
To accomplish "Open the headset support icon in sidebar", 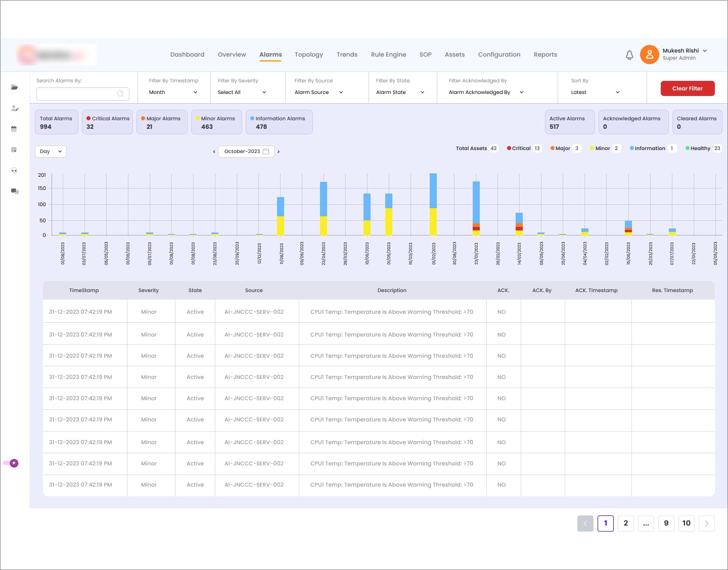I will [x=14, y=170].
